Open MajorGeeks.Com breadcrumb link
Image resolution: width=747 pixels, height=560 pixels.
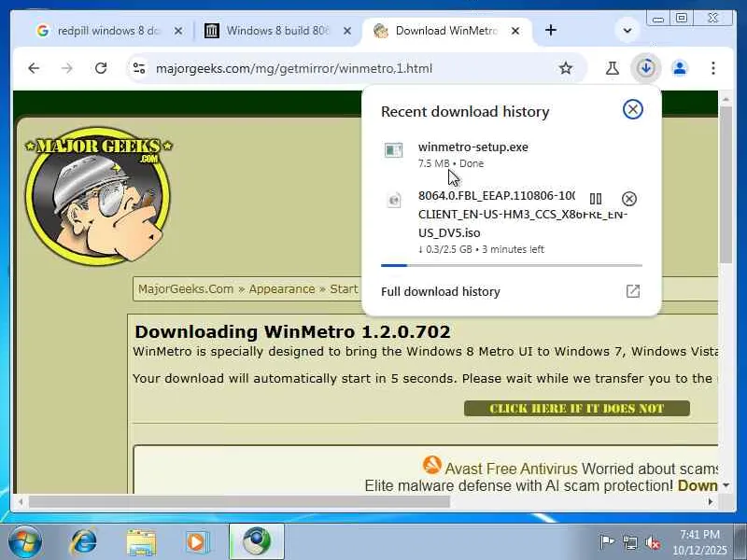pos(185,289)
